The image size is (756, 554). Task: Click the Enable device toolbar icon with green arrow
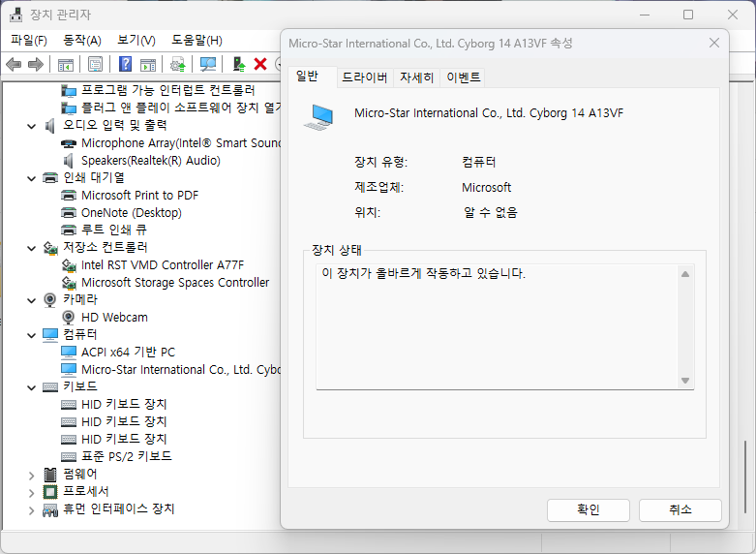point(239,64)
